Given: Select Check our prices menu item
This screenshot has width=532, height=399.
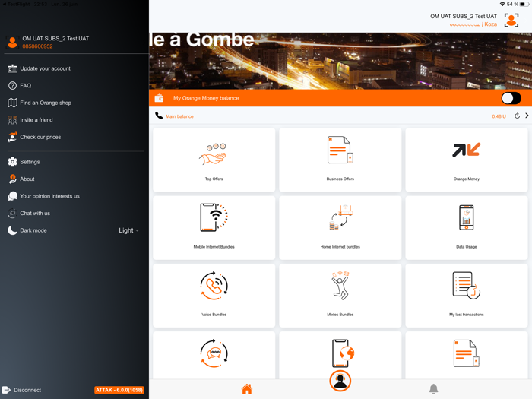Looking at the screenshot, I should 40,137.
